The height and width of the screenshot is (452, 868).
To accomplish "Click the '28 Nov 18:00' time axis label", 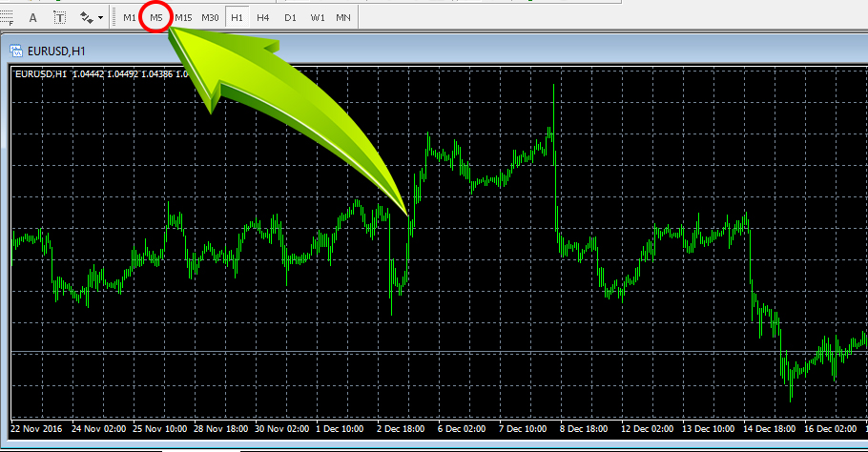I will coord(221,429).
